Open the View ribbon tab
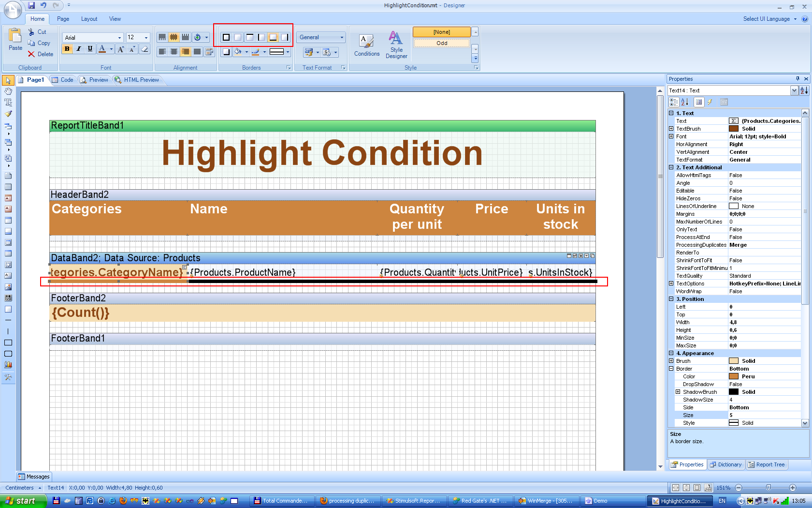This screenshot has width=812, height=508. click(115, 19)
